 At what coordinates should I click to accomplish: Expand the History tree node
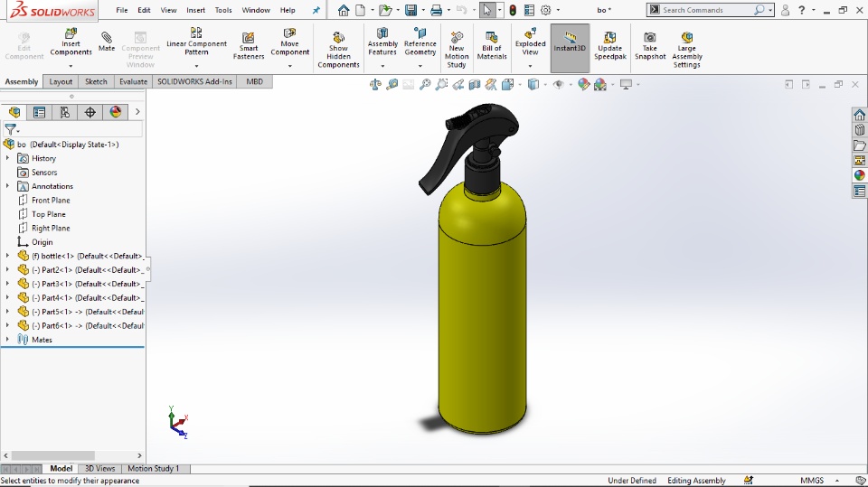tap(7, 158)
